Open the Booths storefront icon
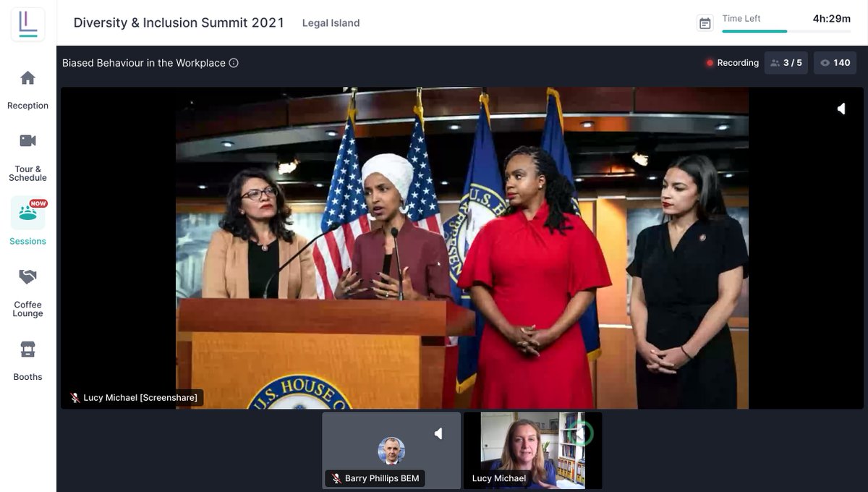 [27, 350]
